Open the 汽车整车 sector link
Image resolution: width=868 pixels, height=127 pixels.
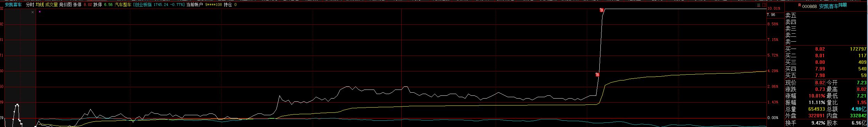(123, 5)
